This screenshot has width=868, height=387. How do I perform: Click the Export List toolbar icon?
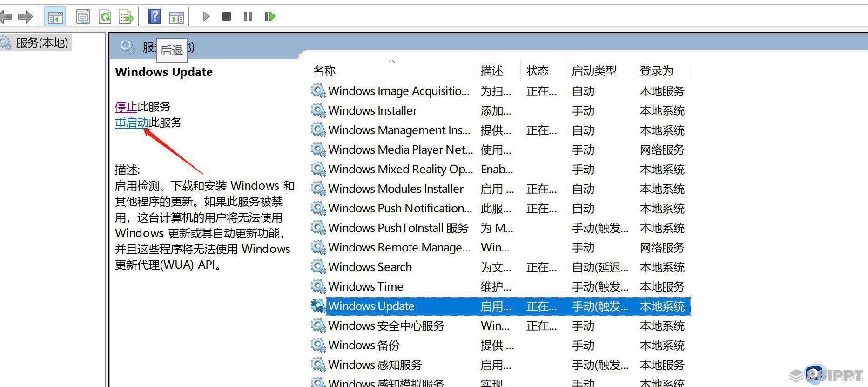(x=126, y=17)
